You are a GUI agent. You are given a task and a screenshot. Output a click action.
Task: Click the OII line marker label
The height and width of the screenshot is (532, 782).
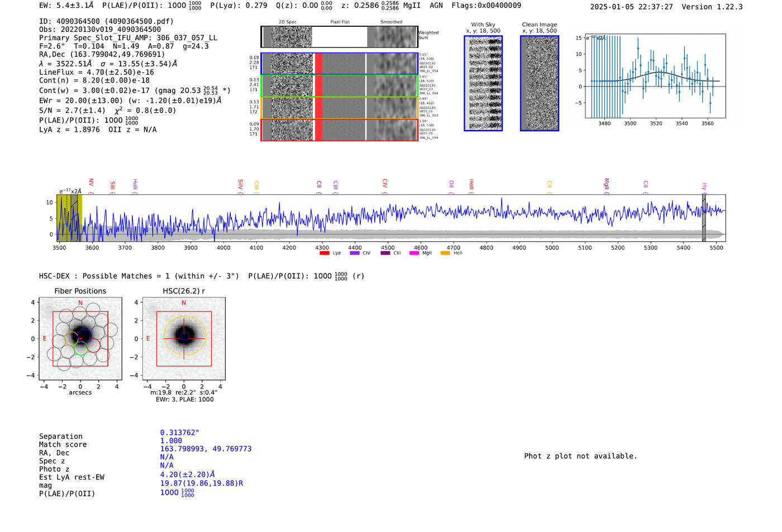coord(451,184)
